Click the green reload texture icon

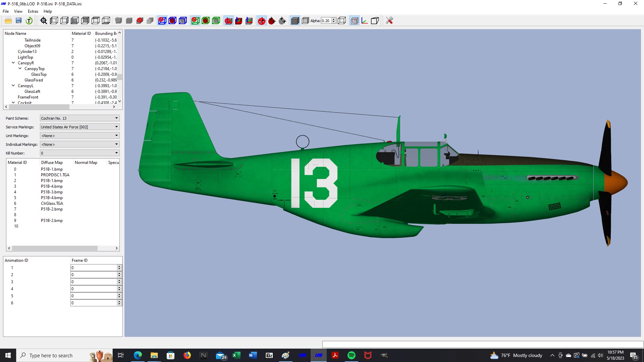coord(29,21)
